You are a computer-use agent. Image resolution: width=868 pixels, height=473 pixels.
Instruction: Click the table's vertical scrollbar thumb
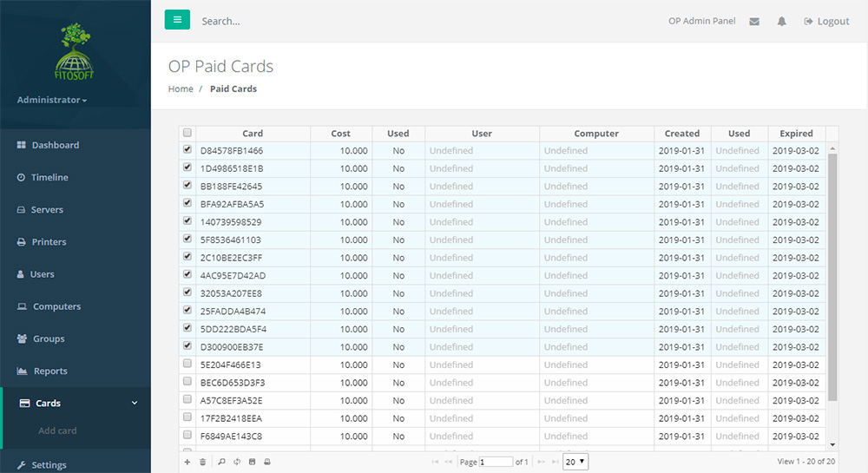pos(832,278)
